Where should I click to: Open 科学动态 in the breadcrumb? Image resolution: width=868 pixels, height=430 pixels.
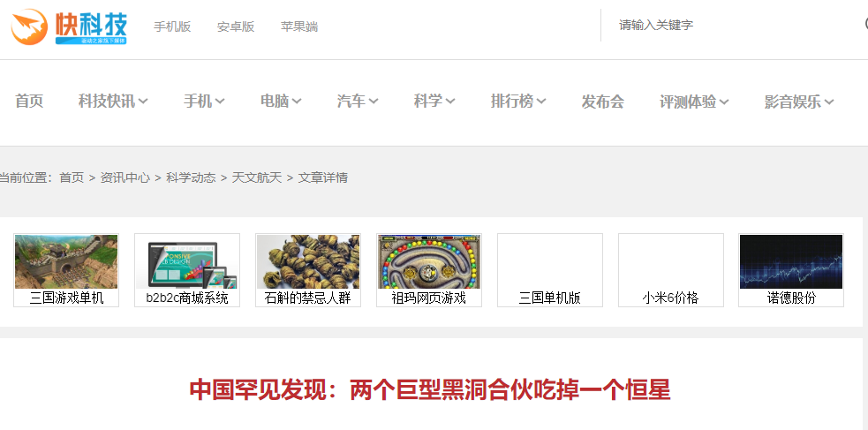191,177
